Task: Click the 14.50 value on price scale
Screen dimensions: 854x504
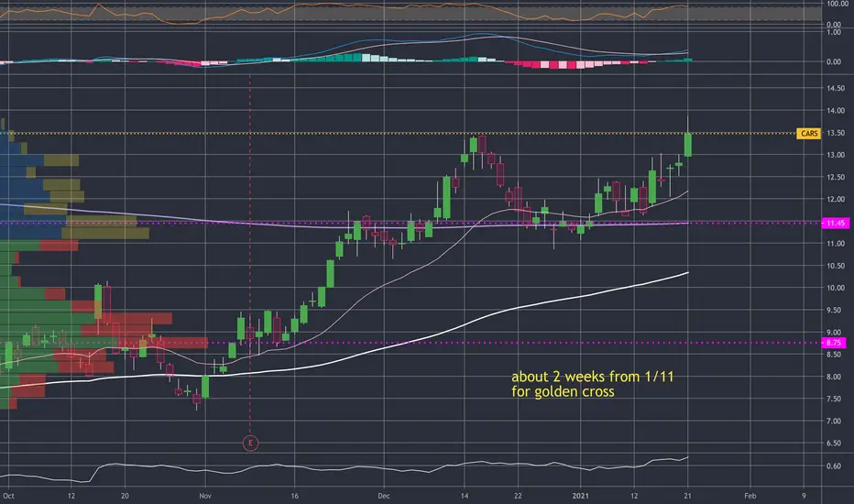Action: pyautogui.click(x=836, y=88)
